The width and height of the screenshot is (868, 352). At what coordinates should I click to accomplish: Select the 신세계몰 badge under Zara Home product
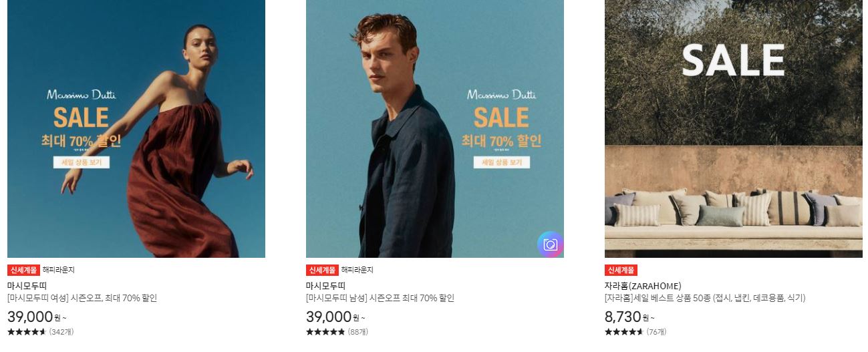pos(621,271)
